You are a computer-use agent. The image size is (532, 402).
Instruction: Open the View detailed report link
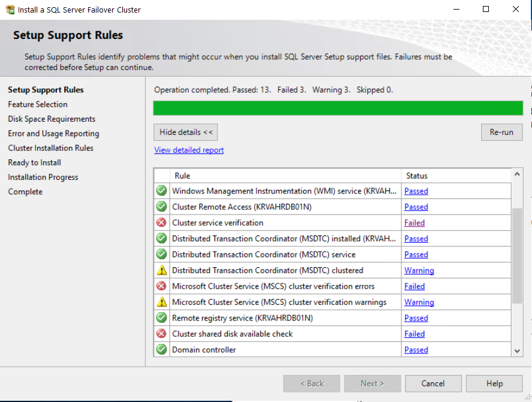189,150
